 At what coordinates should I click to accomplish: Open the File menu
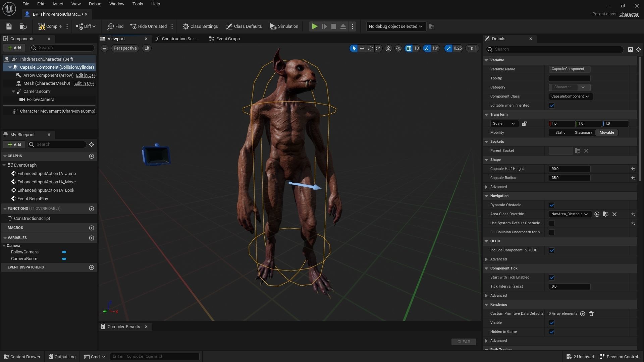point(25,4)
